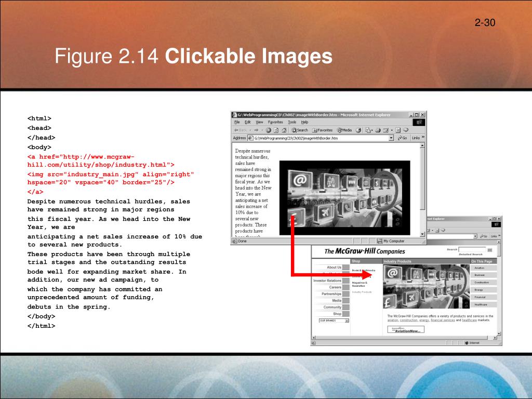Click the IE icon in front window title bar
Screen dimensions: 532x399
coord(234,115)
